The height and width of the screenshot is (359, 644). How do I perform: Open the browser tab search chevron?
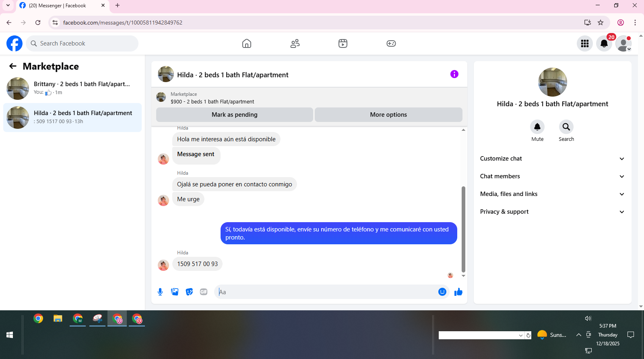(8, 6)
